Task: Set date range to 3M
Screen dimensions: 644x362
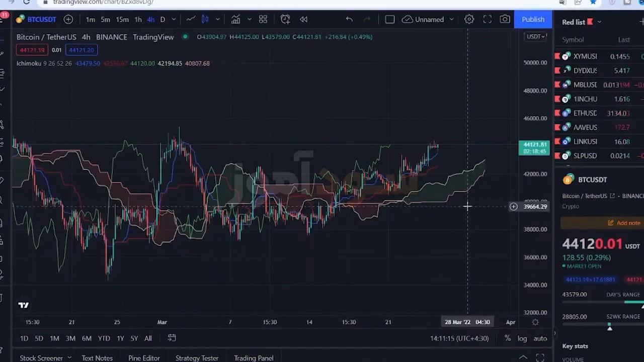Action: (70, 338)
